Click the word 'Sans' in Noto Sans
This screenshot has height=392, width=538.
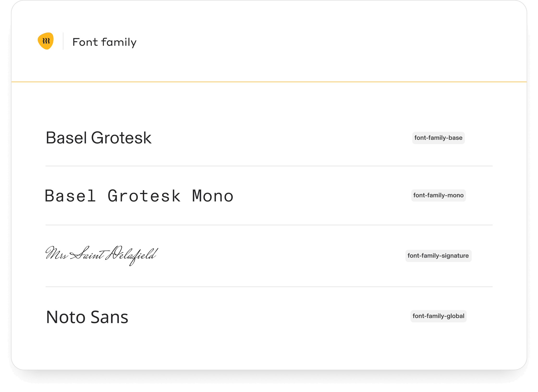click(x=110, y=317)
